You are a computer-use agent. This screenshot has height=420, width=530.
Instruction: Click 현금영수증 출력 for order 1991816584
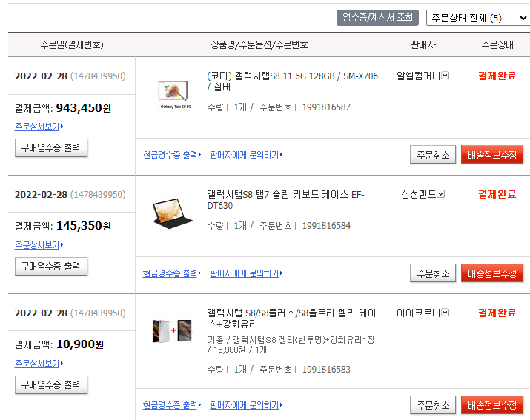(172, 273)
